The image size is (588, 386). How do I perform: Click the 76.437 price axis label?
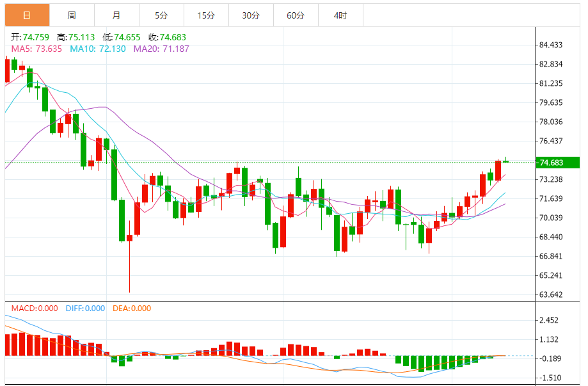[x=551, y=141]
